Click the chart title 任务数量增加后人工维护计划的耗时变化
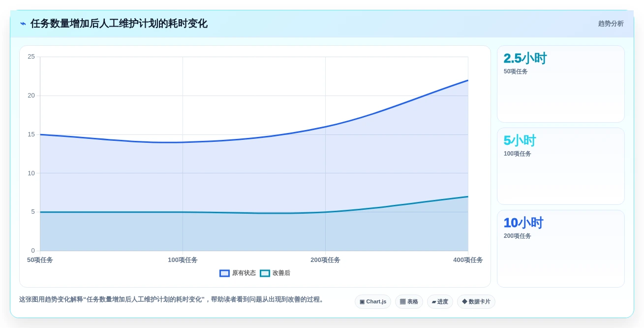This screenshot has height=328, width=644. [119, 24]
